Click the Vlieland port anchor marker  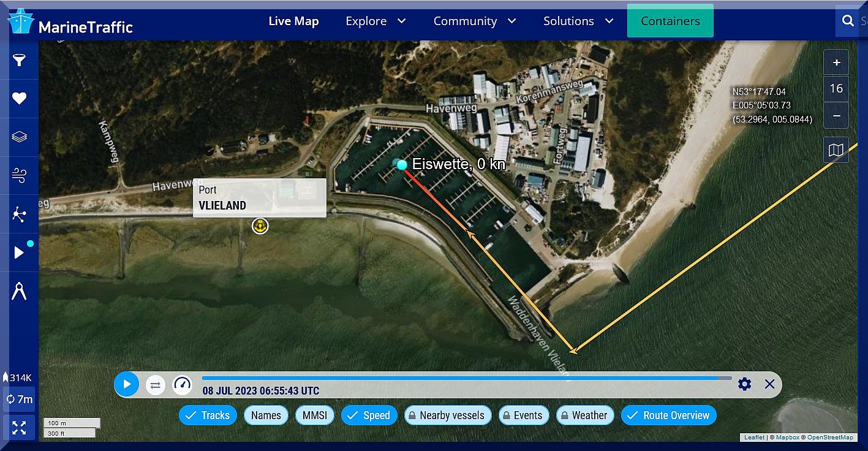point(260,226)
